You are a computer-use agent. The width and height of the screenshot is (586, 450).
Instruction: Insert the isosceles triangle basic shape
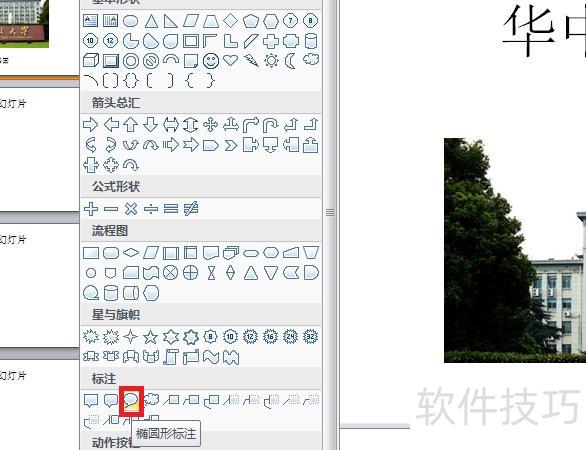click(x=151, y=21)
